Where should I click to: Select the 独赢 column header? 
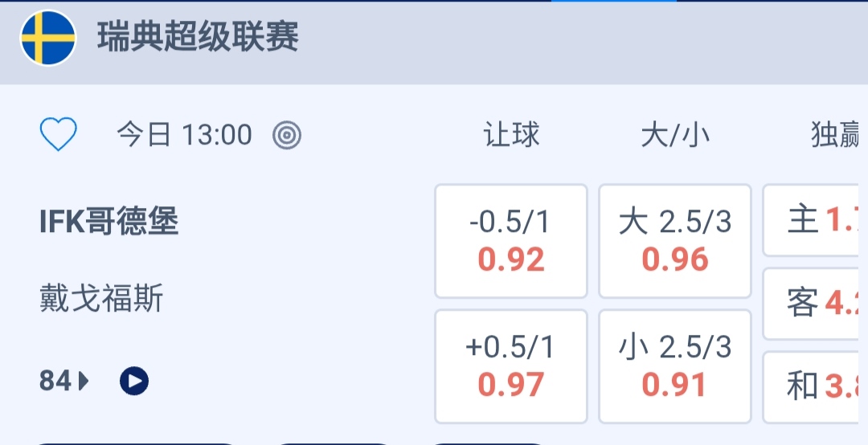pyautogui.click(x=836, y=136)
